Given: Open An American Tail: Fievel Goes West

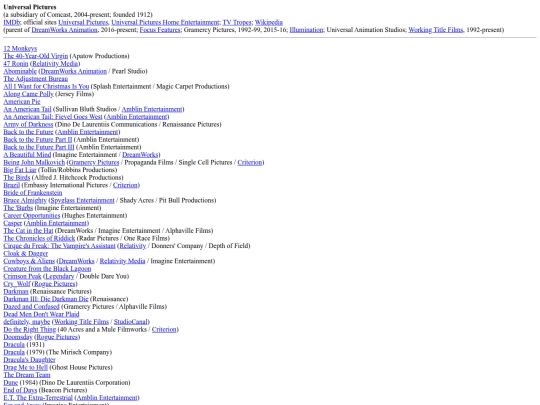Looking at the screenshot, I should pos(53,117).
